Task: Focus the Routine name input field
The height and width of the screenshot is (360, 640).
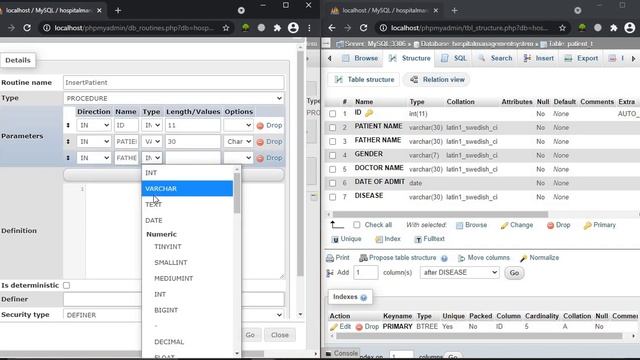Action: click(174, 82)
